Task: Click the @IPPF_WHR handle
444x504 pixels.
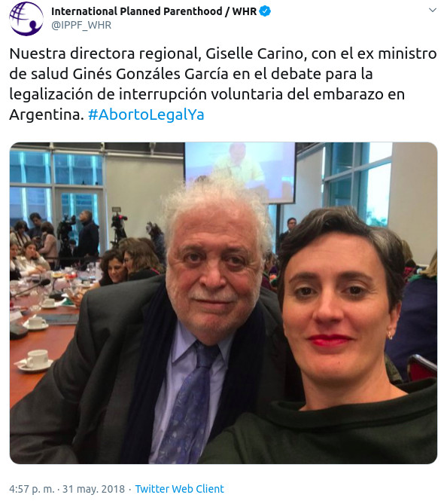Action: (81, 25)
